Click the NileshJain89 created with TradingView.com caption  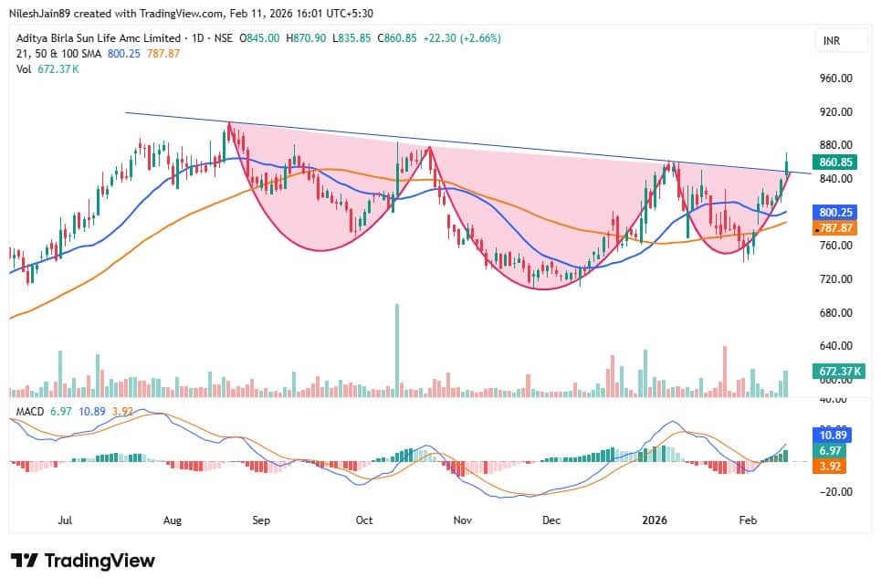191,13
